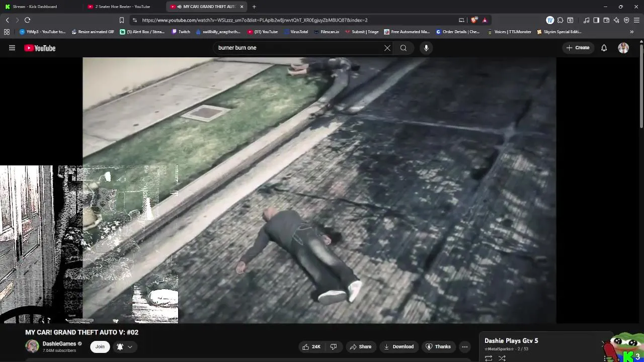Run the search with the magnifier button

click(404, 48)
